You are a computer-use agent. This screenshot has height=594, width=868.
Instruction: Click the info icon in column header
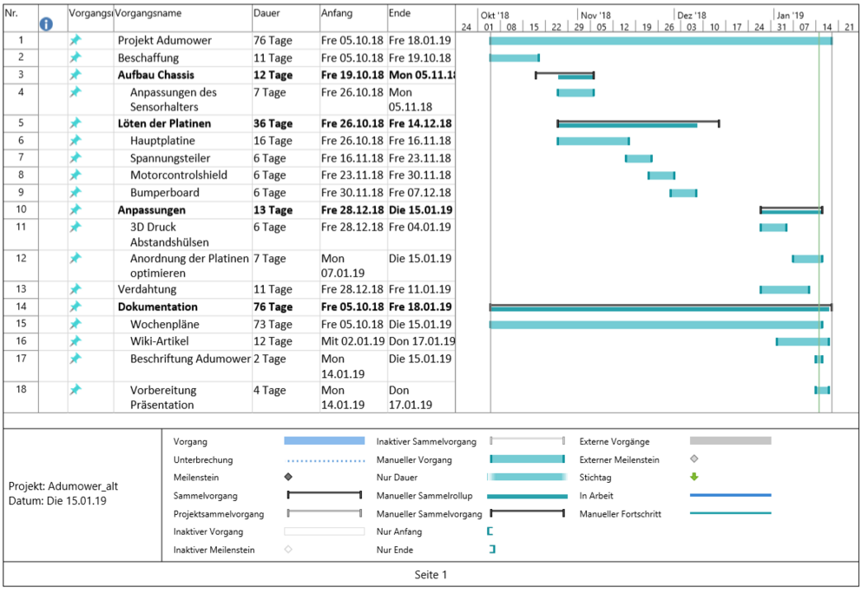click(47, 24)
